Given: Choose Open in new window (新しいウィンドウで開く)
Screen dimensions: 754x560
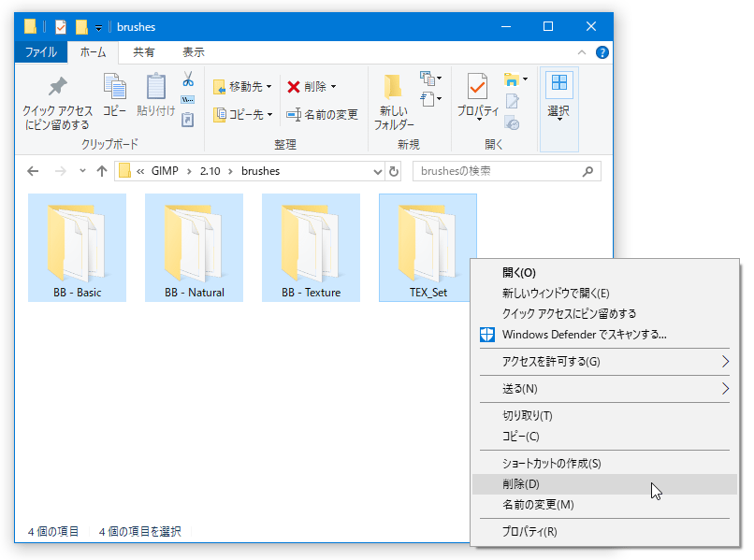Looking at the screenshot, I should [605, 294].
